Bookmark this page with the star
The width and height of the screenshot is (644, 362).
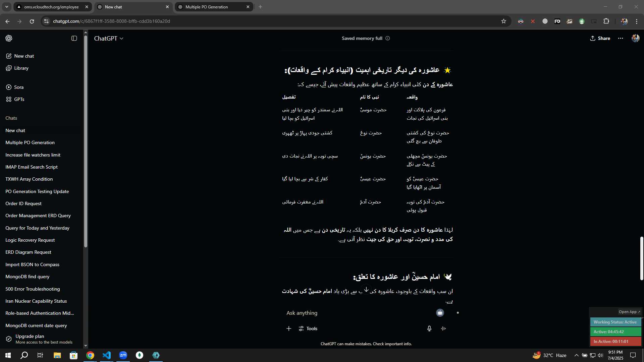click(x=503, y=21)
